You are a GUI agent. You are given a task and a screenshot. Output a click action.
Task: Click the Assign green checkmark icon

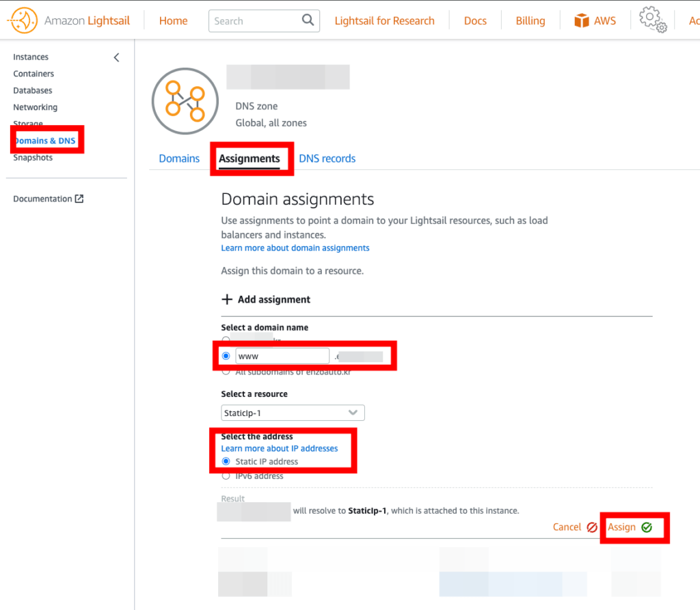(647, 527)
